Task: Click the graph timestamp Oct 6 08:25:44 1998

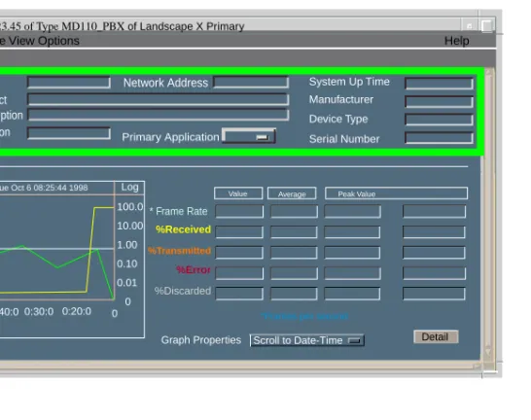Action: (x=50, y=188)
